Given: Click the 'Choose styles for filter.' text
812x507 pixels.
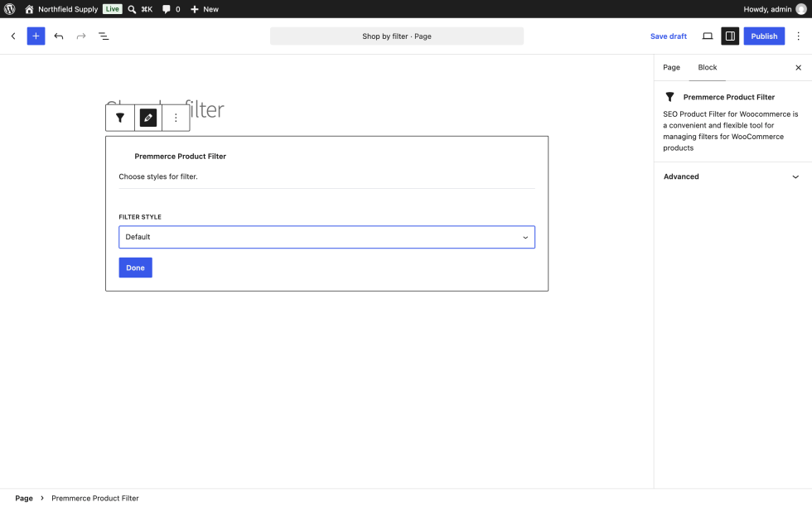Looking at the screenshot, I should pyautogui.click(x=158, y=176).
